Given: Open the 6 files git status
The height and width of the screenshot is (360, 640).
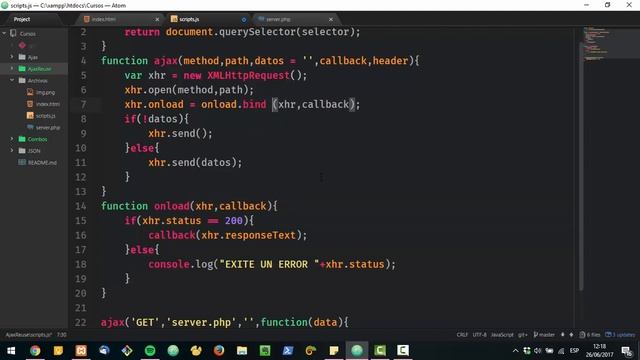Looking at the screenshot, I should pos(589,335).
